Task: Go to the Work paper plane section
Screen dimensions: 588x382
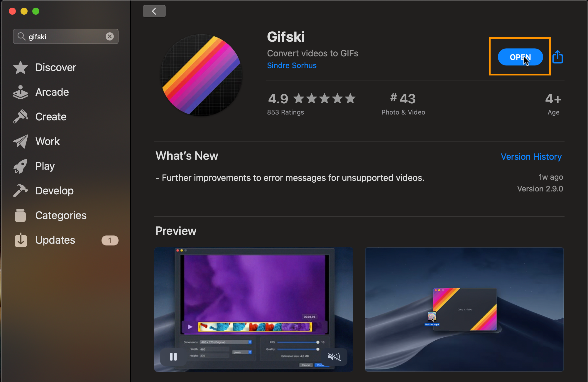Action: 21,142
